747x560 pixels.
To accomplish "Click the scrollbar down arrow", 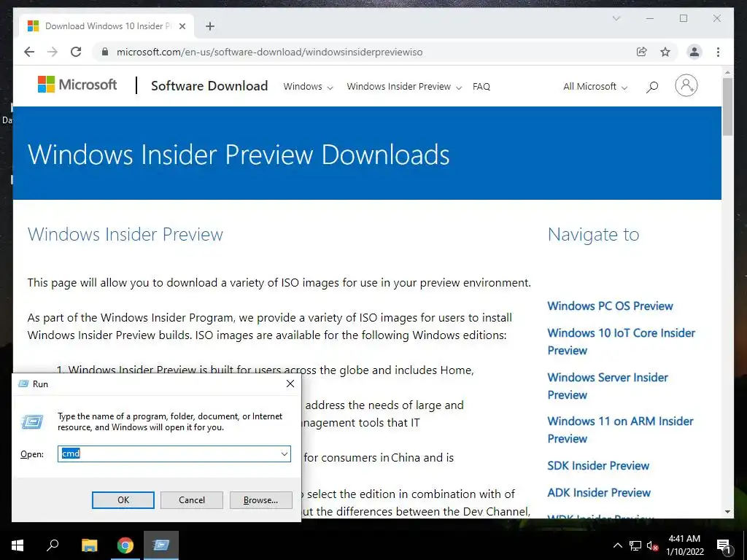I will coord(727,512).
